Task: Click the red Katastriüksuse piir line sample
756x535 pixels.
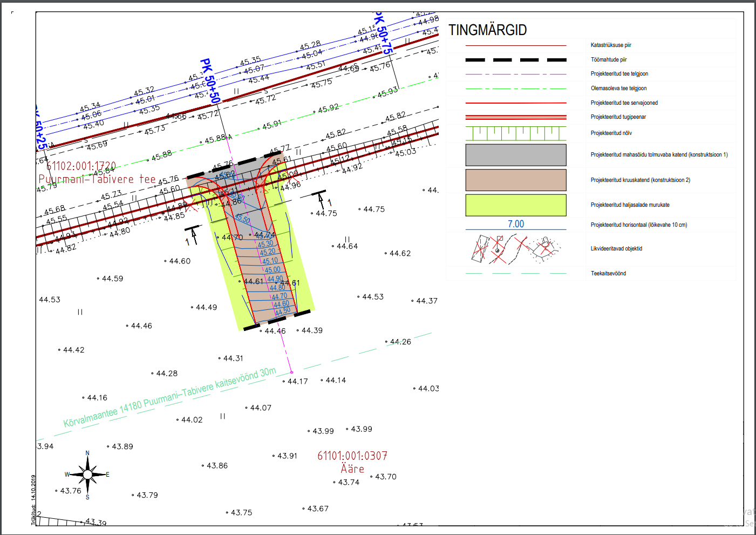Action: pyautogui.click(x=516, y=45)
